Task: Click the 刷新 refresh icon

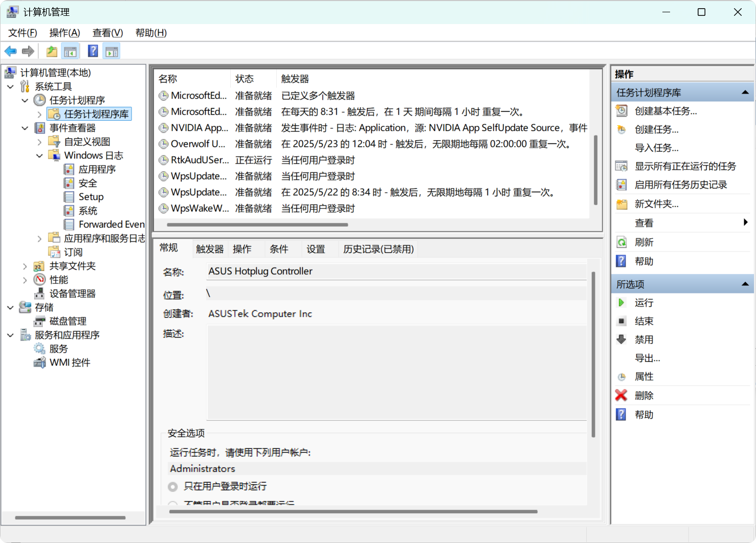Action: 621,242
